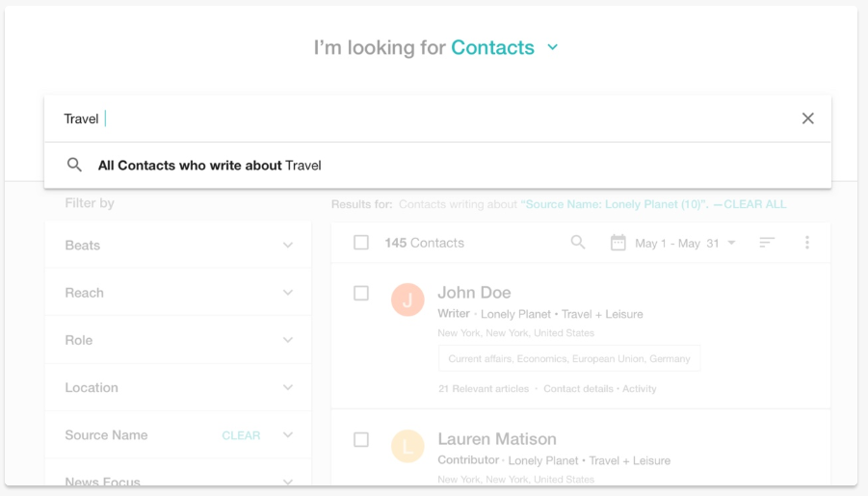Click the magnifier icon in the suggestion row

[74, 165]
